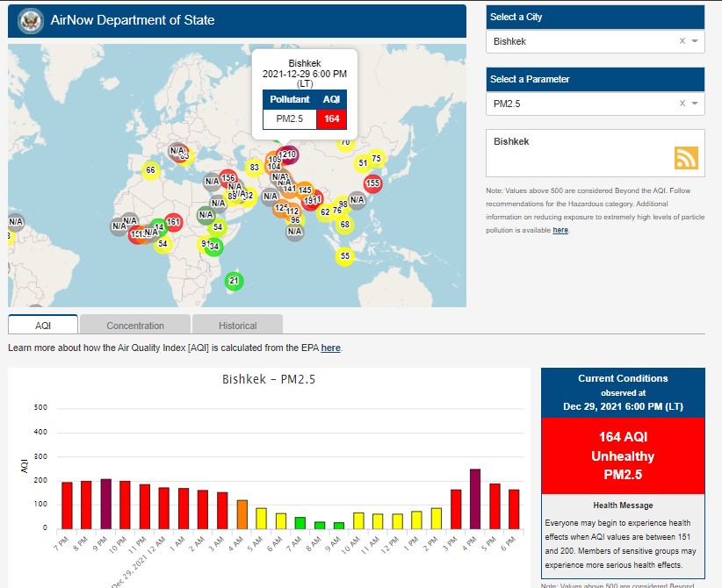The image size is (722, 588).
Task: Click the yellow map marker labeled 75
Action: pyautogui.click(x=377, y=159)
